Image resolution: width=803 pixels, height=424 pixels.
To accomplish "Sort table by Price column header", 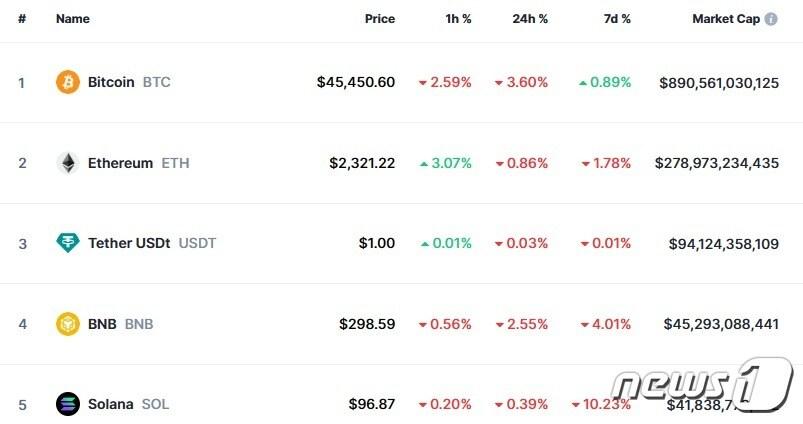I will [x=379, y=19].
